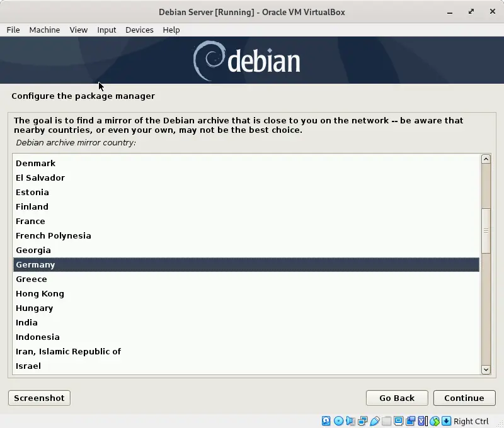Click the country list scrollbar thumb
This screenshot has height=428, width=504.
pyautogui.click(x=486, y=231)
